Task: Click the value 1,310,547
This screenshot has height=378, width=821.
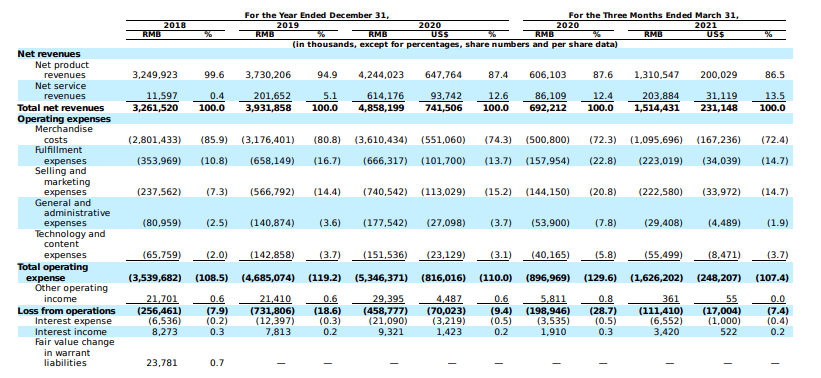Action: 657,75
